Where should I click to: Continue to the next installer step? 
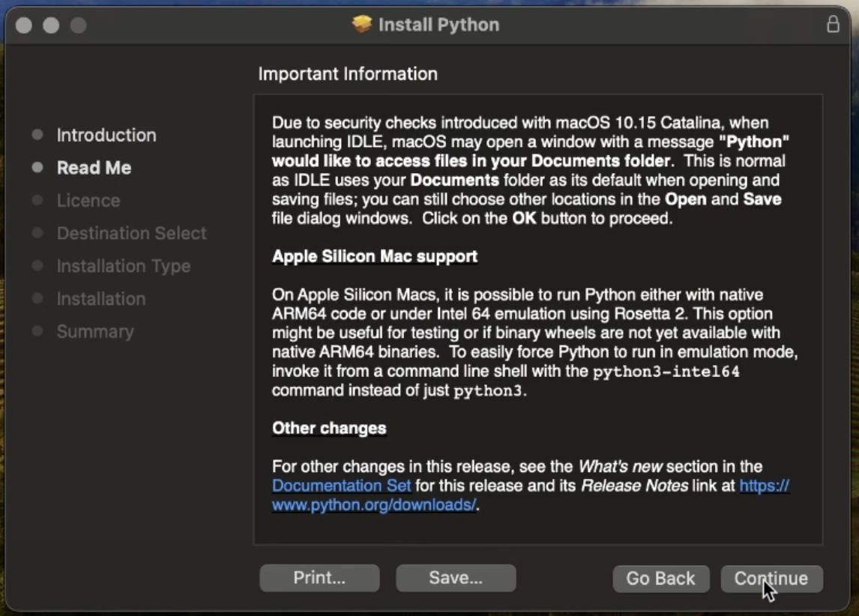click(x=771, y=579)
